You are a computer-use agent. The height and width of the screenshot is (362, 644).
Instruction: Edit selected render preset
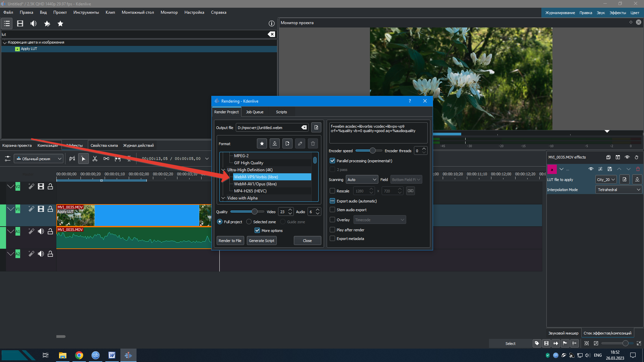(300, 143)
